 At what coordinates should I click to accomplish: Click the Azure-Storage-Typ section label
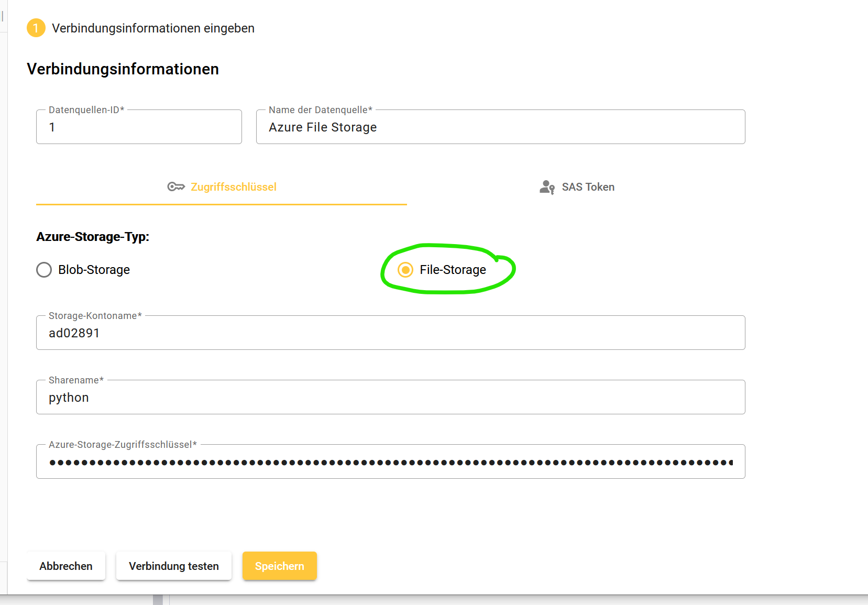coord(93,237)
